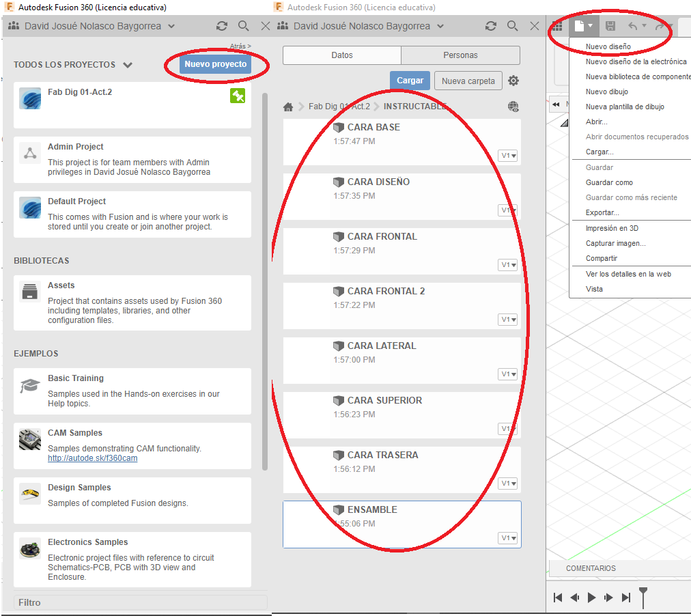Viewport: 691px width, 616px height.
Task: Play the design timeline
Action: click(592, 598)
